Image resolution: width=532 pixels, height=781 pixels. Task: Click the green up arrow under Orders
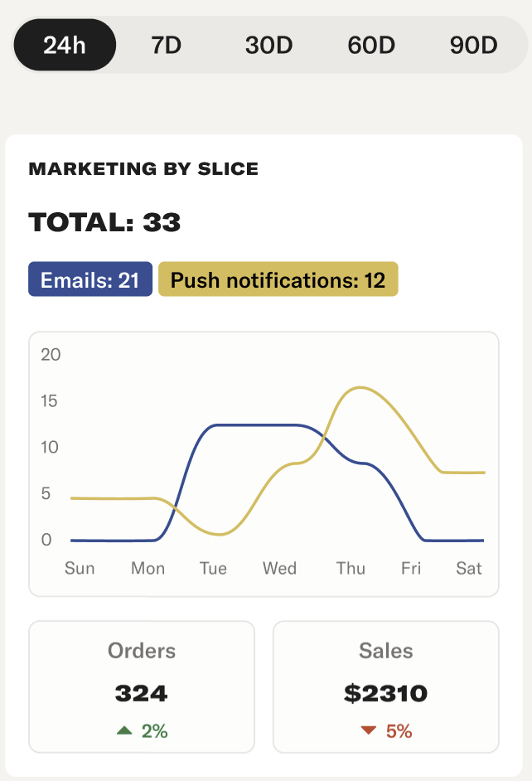point(124,730)
